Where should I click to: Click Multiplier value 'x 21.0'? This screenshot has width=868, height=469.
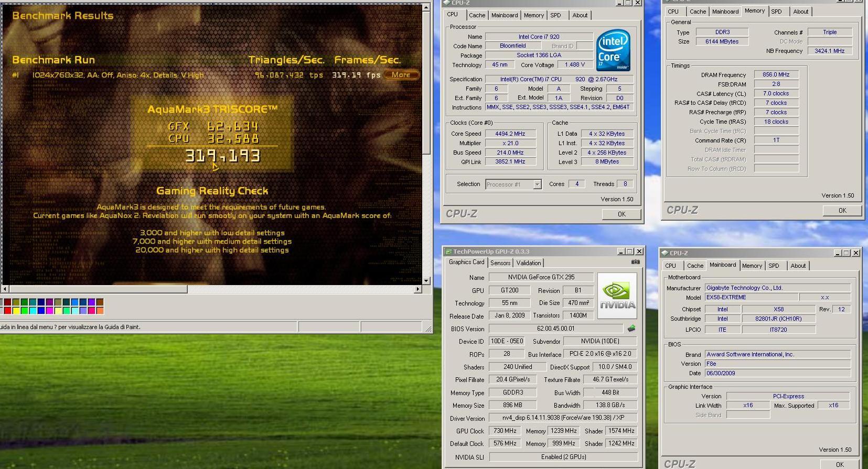point(510,143)
